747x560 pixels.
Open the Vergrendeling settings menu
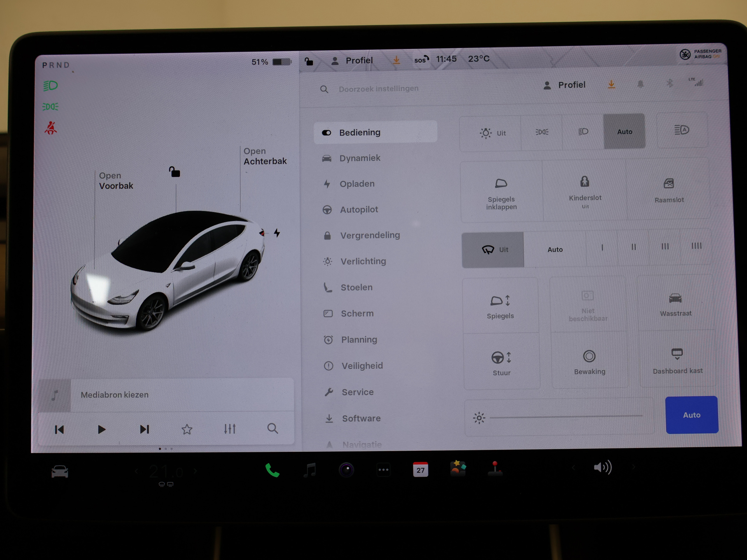click(x=361, y=235)
